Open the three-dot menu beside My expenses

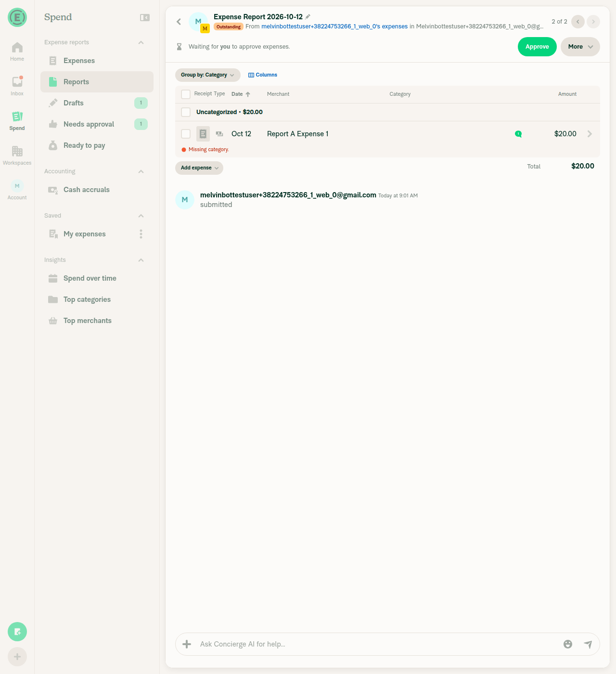click(141, 234)
